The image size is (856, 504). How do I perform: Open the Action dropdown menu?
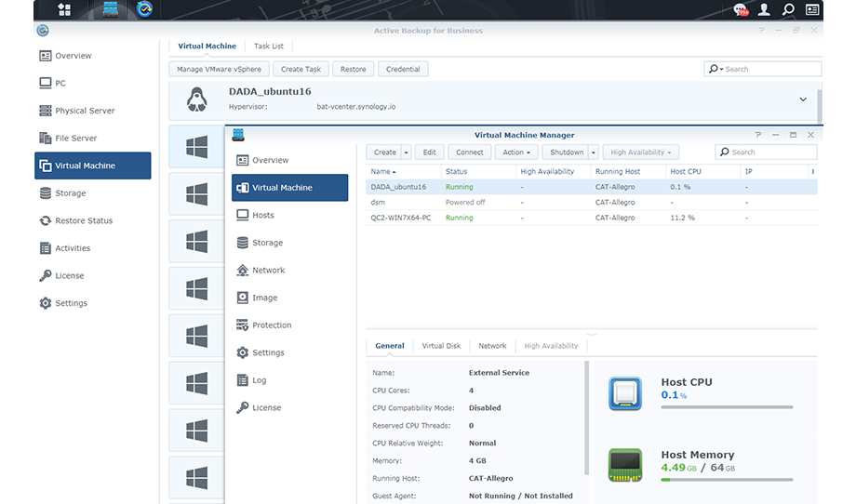click(516, 153)
